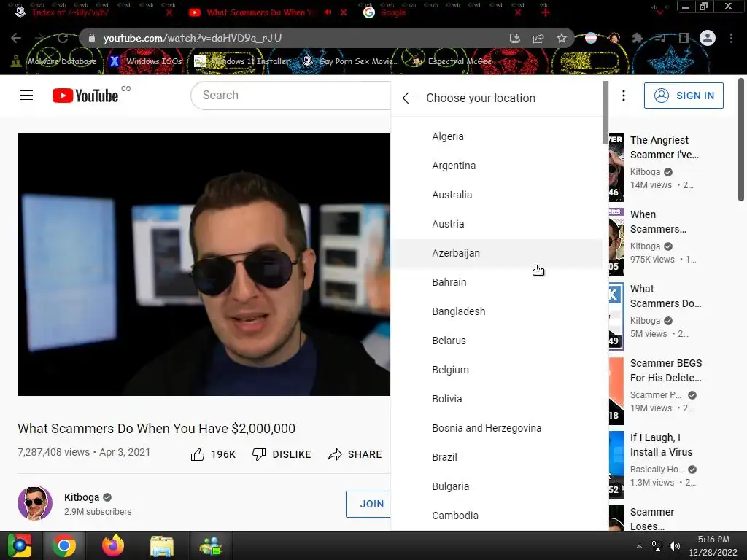Go back from Choose your location
The image size is (747, 560).
point(409,98)
